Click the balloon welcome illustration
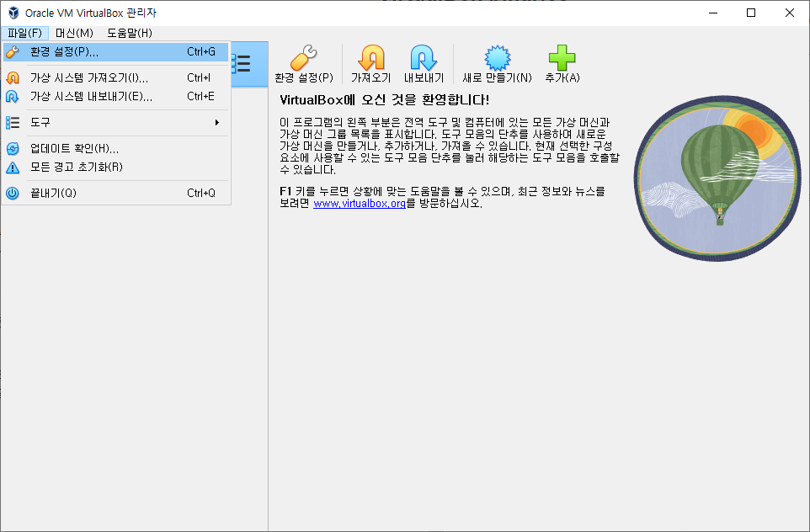This screenshot has width=810, height=532. click(x=717, y=178)
